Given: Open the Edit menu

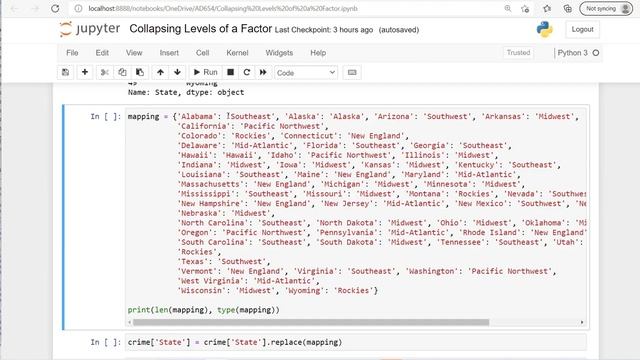Looking at the screenshot, I should click(x=102, y=53).
